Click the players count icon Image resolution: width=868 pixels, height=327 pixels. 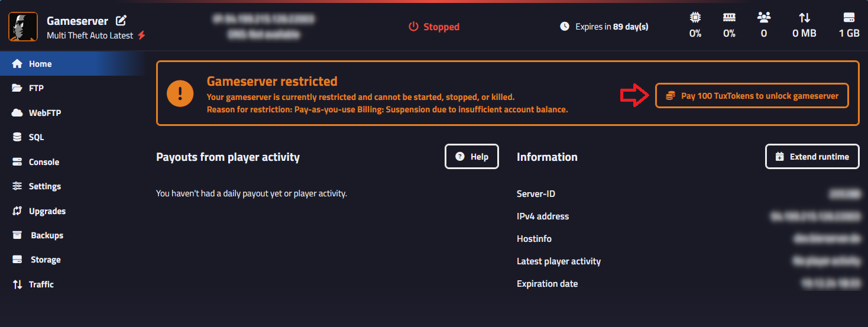point(764,18)
